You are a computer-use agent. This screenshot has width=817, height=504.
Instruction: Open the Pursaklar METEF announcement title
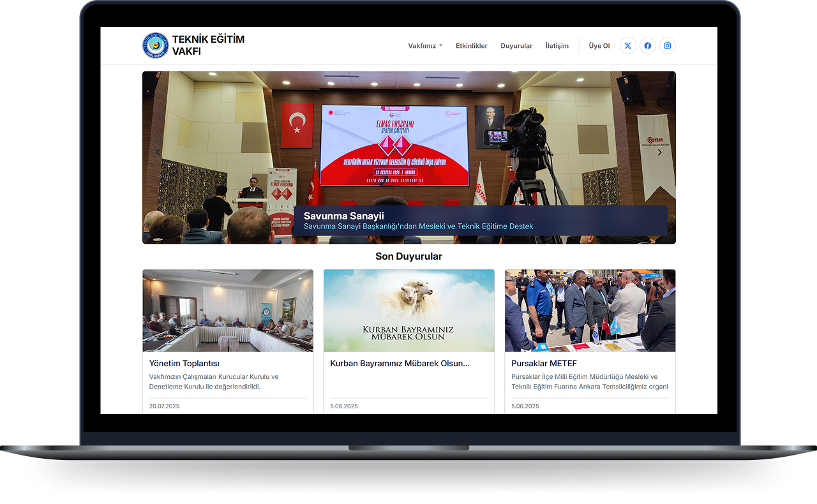tap(544, 364)
